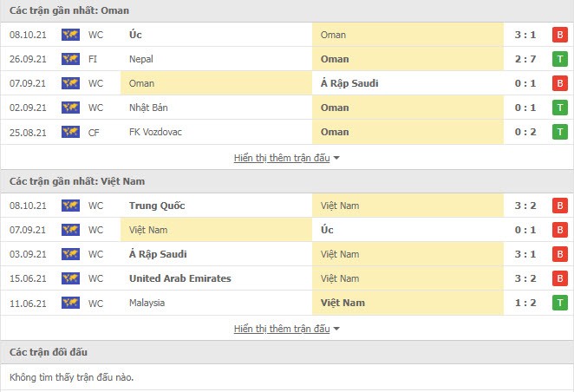Screen dimensions: 574x392
Task: Open the Á Rập Saudi link in Oman table
Action: [349, 83]
